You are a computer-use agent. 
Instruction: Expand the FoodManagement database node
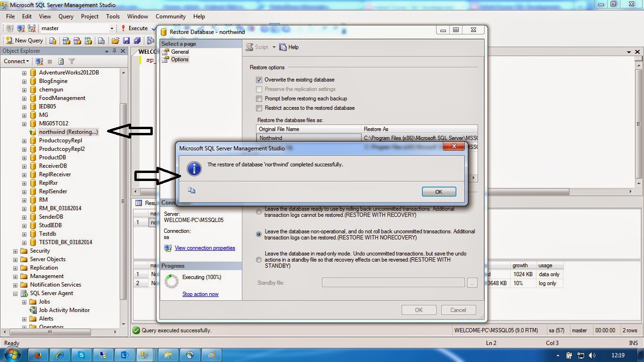coord(24,98)
